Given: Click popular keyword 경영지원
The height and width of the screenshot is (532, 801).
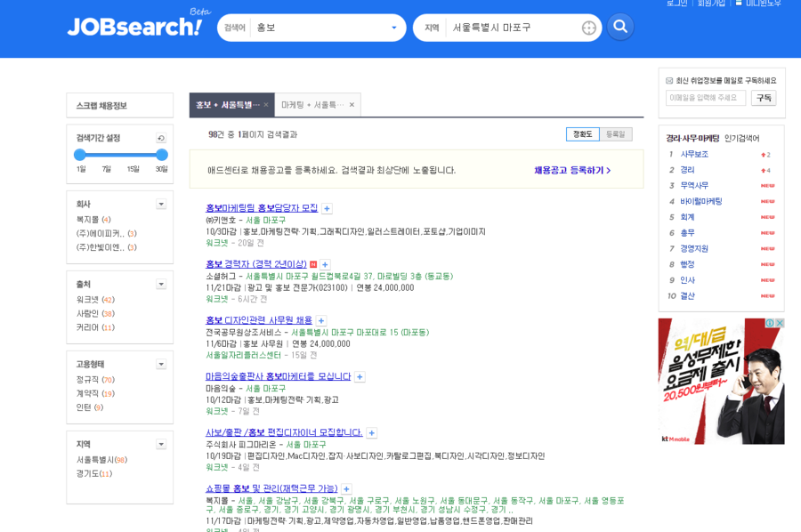Looking at the screenshot, I should [694, 248].
